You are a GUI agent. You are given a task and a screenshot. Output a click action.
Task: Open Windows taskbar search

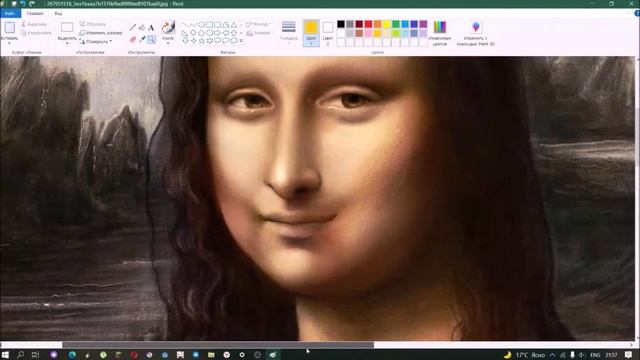(20, 355)
